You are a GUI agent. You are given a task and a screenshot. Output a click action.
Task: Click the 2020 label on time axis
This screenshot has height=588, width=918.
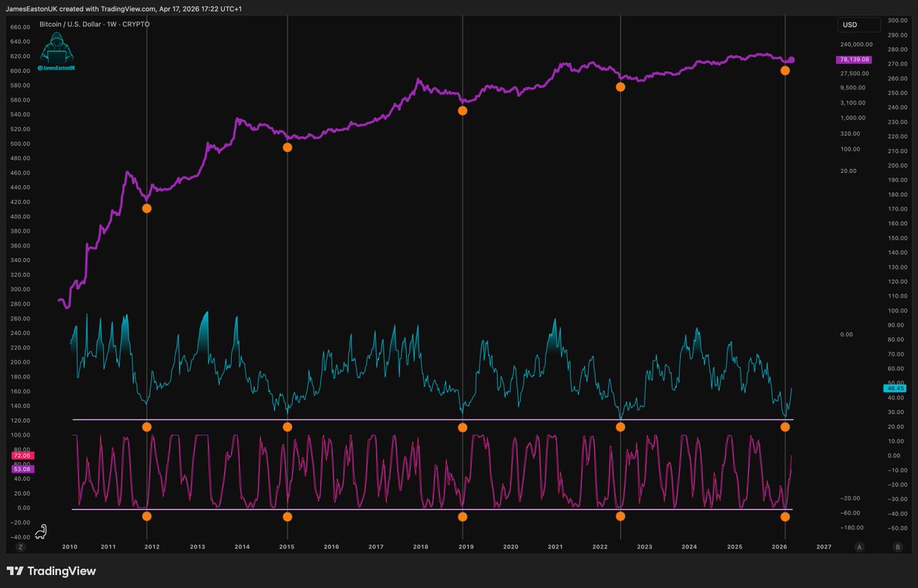tap(510, 547)
